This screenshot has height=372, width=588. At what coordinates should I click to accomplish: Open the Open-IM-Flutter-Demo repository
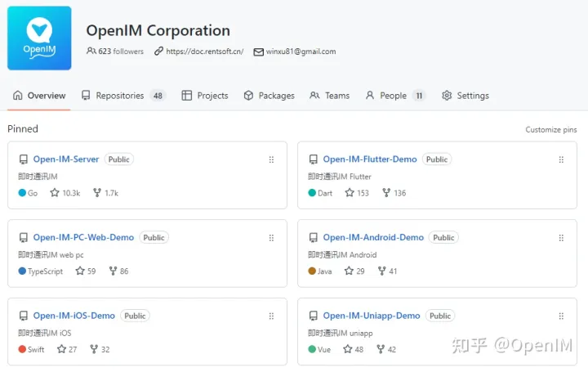click(x=370, y=159)
